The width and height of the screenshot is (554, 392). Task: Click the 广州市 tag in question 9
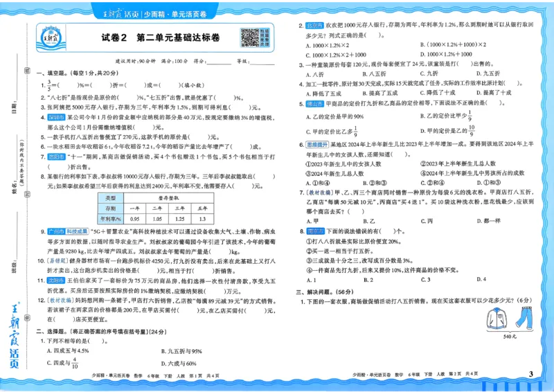point(56,231)
